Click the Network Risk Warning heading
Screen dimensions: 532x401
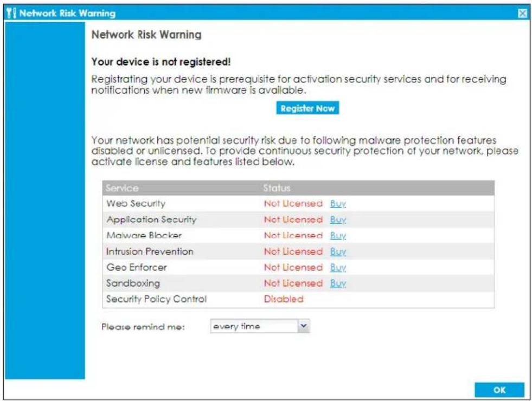pyautogui.click(x=146, y=35)
